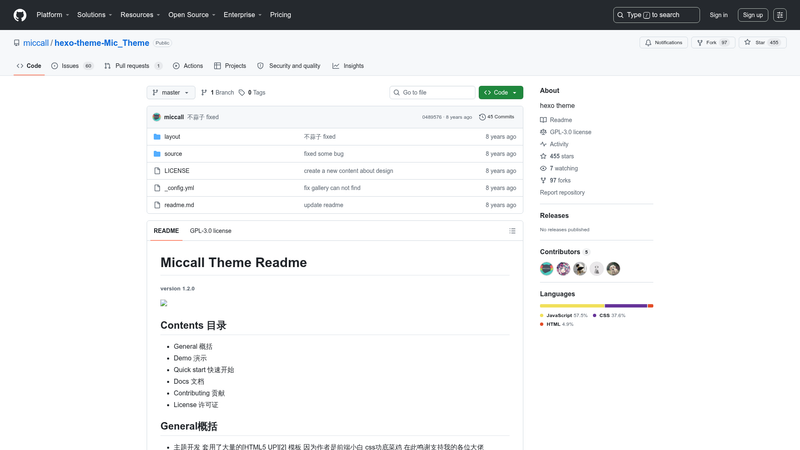Open the master branch dropdown
Screen dimensions: 800x450
click(x=171, y=92)
